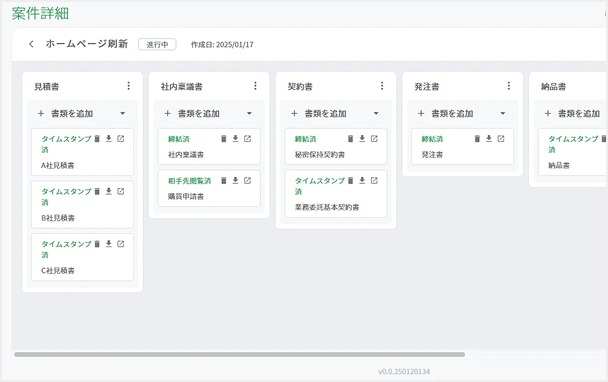Delete the 社内稟議書 card document
608x382 pixels.
click(x=224, y=138)
